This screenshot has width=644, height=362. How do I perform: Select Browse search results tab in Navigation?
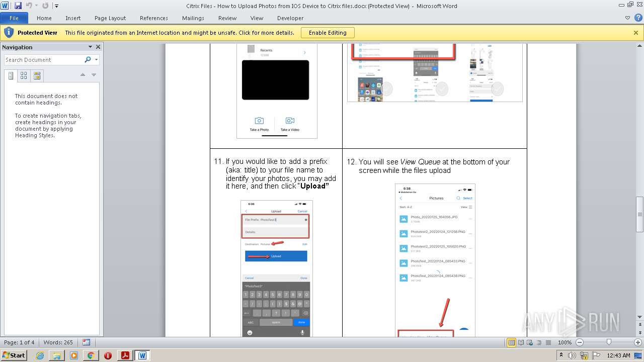37,76
